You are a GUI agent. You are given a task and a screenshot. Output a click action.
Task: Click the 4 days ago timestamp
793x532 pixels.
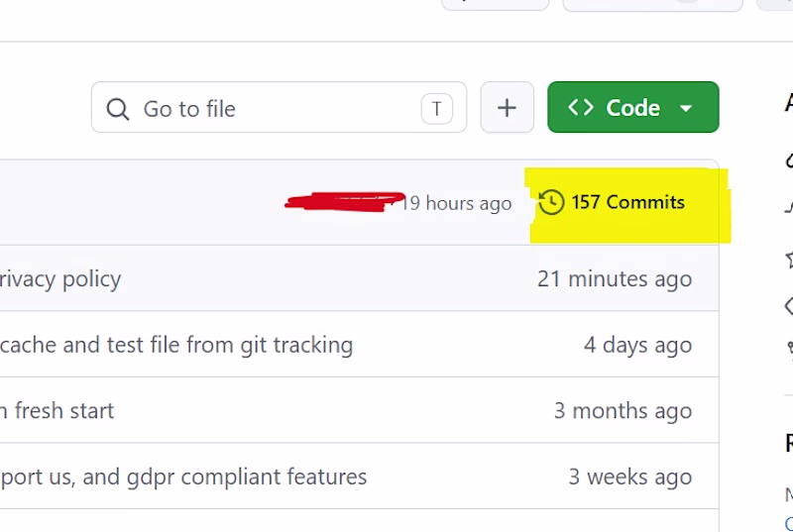[637, 345]
